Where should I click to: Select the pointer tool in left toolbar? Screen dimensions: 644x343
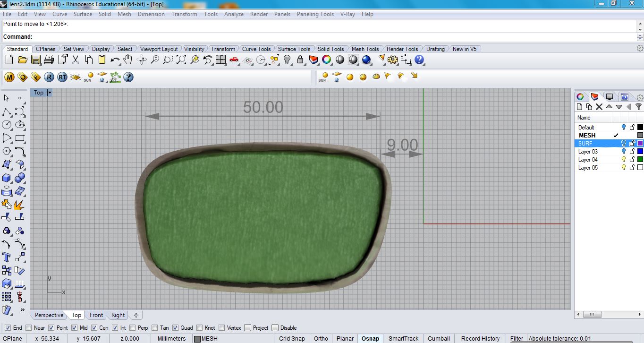7,98
